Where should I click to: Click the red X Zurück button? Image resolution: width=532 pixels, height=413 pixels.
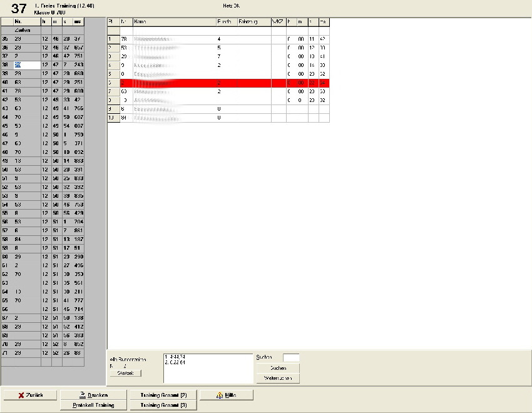coord(29,395)
